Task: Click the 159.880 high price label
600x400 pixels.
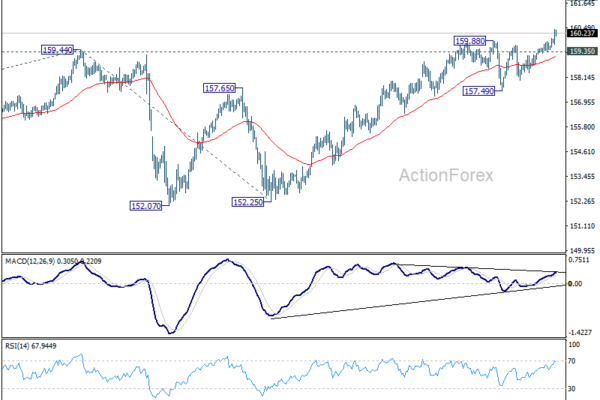Action: [470, 41]
